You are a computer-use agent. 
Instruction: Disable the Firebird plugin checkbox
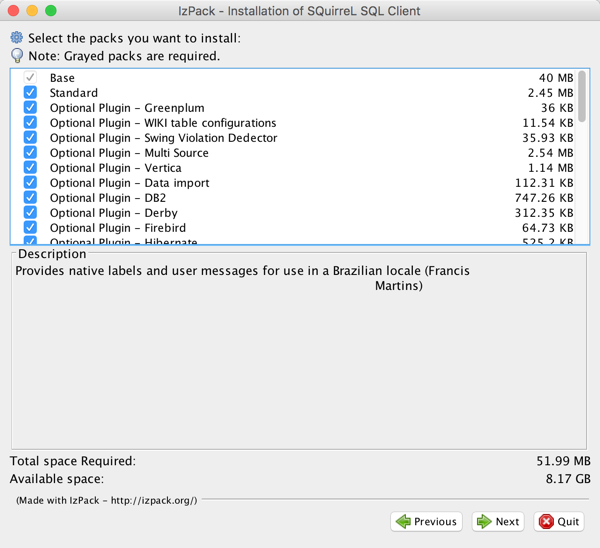click(30, 228)
